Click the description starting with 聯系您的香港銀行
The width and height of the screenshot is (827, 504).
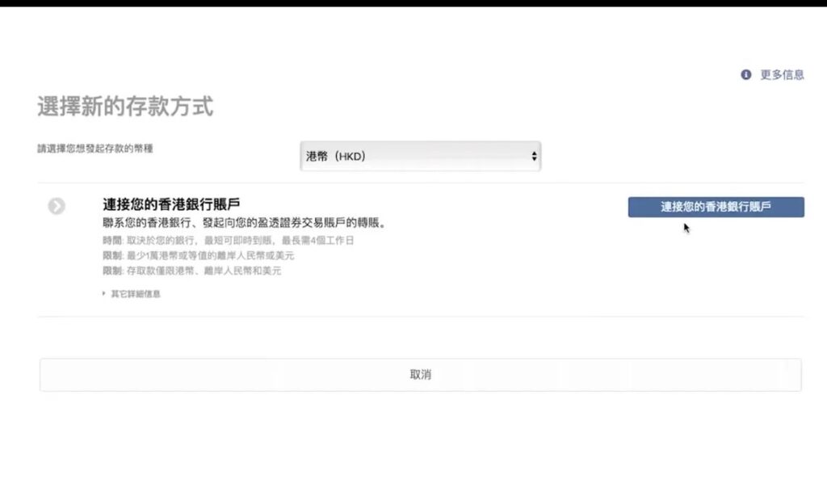tap(244, 223)
